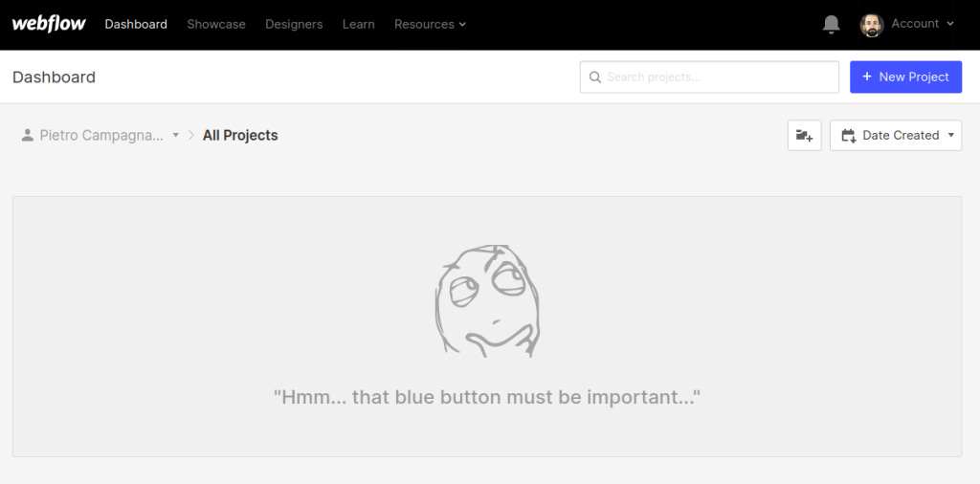
Task: Navigate to Learn
Action: [x=358, y=24]
